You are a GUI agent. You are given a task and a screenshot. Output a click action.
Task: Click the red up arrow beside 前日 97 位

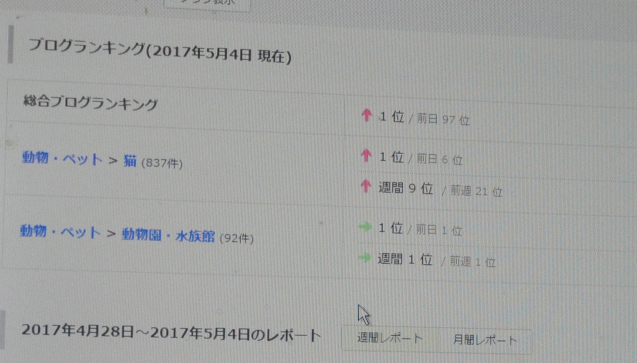[x=366, y=115]
